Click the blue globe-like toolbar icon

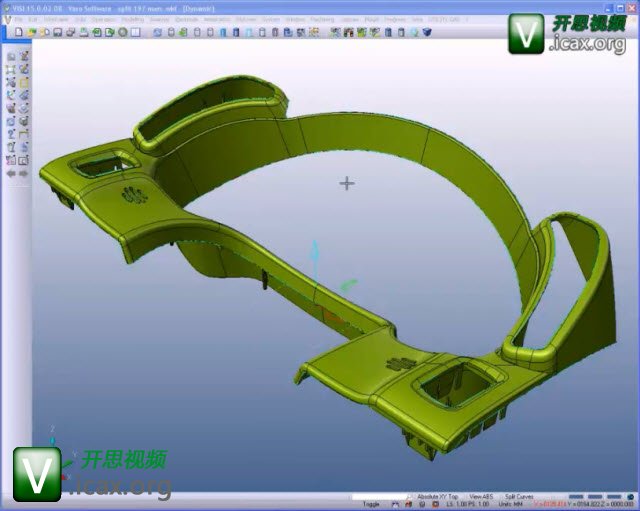(x=414, y=32)
